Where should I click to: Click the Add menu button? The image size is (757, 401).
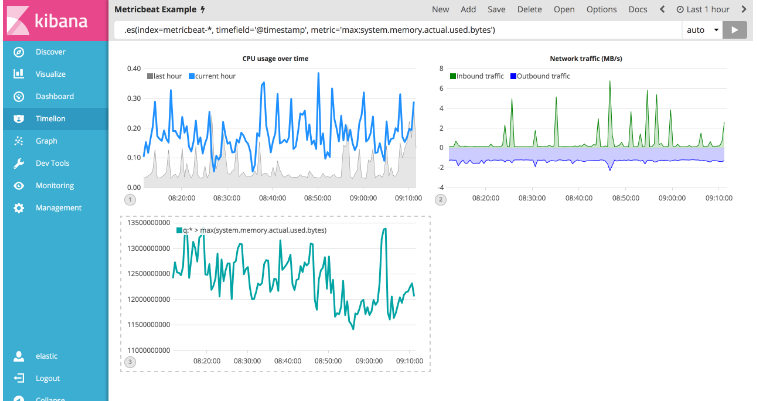(468, 9)
